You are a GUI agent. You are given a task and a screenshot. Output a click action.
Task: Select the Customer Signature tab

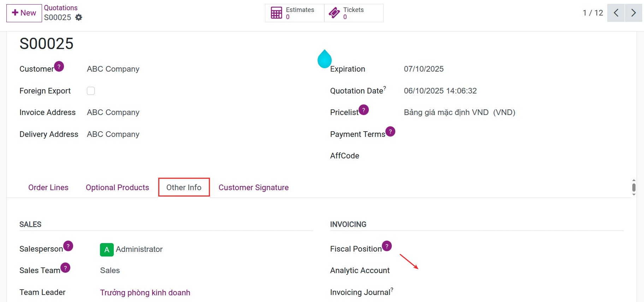(x=254, y=187)
